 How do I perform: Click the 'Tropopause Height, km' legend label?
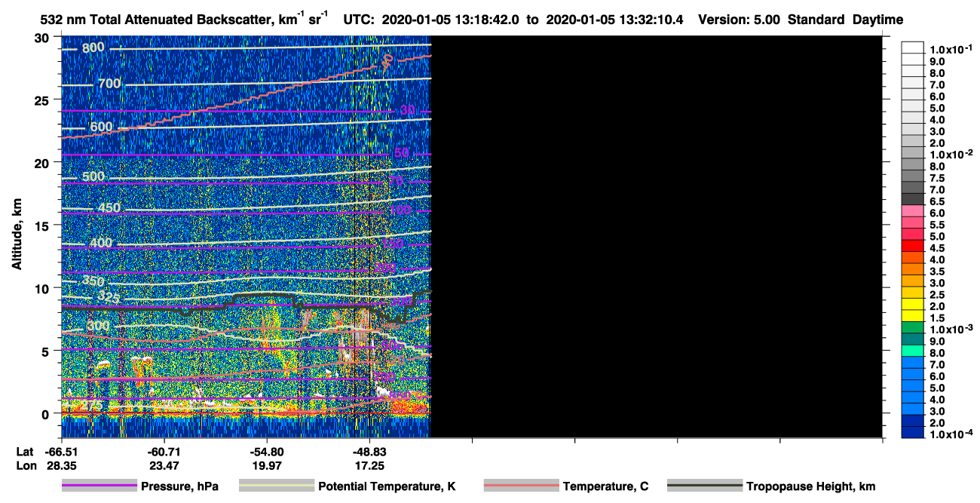click(810, 486)
